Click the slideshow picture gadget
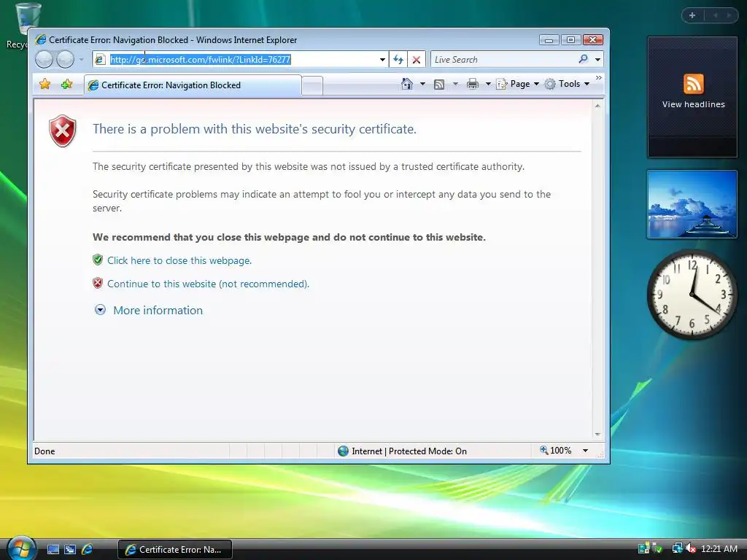 pos(692,204)
